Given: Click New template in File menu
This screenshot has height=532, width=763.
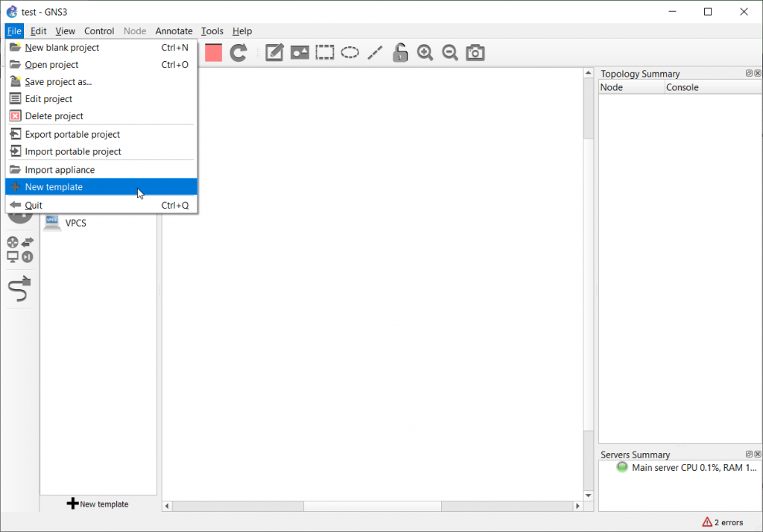Looking at the screenshot, I should click(101, 187).
